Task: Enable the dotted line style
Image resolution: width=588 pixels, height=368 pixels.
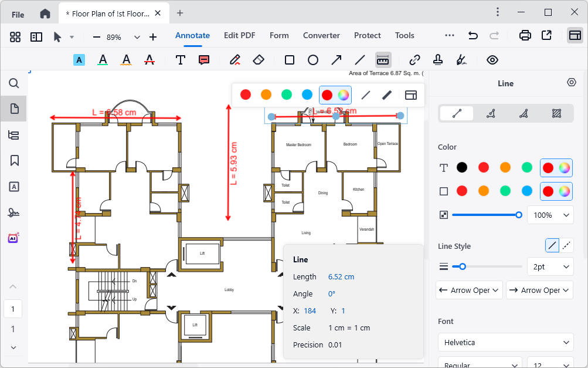Action: click(x=566, y=245)
